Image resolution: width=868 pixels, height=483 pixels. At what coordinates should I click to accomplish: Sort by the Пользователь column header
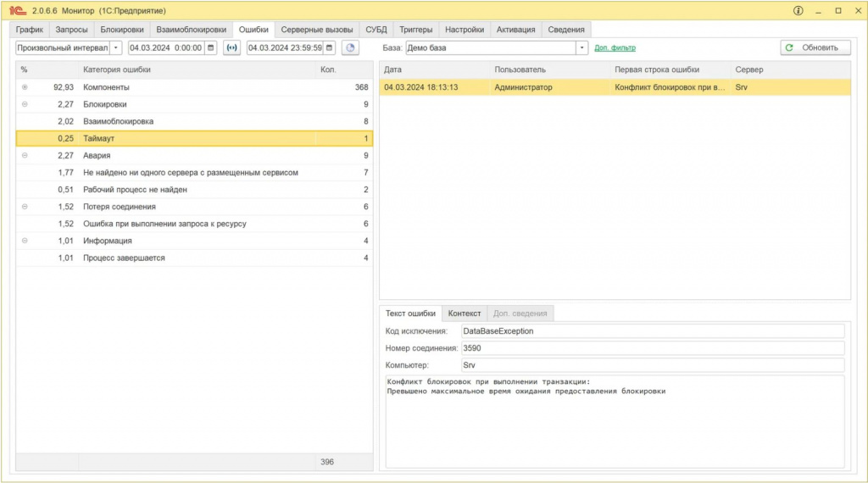coord(549,69)
